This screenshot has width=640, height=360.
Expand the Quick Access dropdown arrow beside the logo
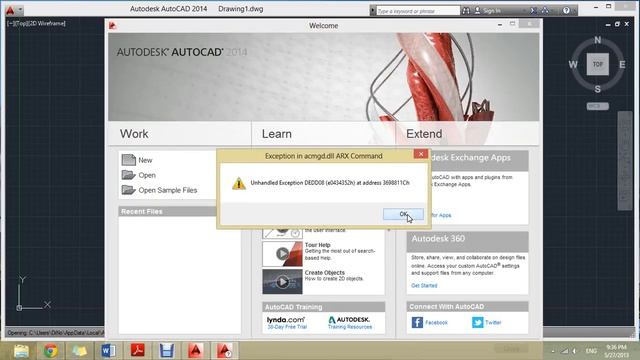click(x=20, y=9)
